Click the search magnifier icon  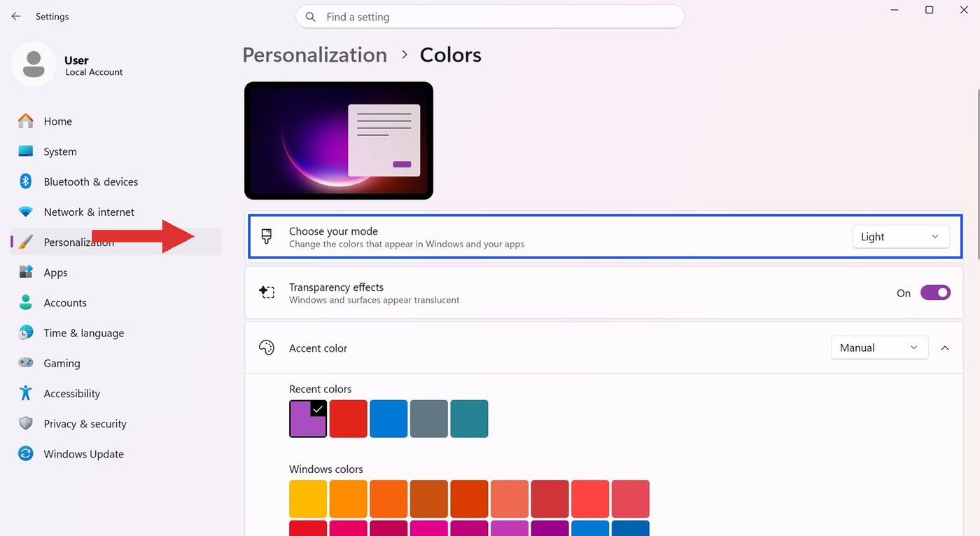click(x=311, y=17)
